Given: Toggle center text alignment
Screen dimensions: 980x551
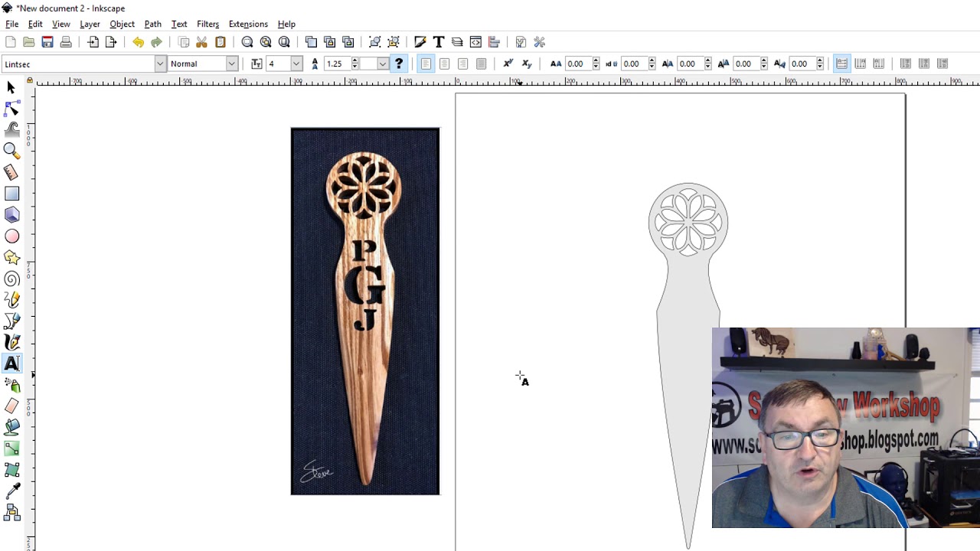Looking at the screenshot, I should (x=444, y=64).
